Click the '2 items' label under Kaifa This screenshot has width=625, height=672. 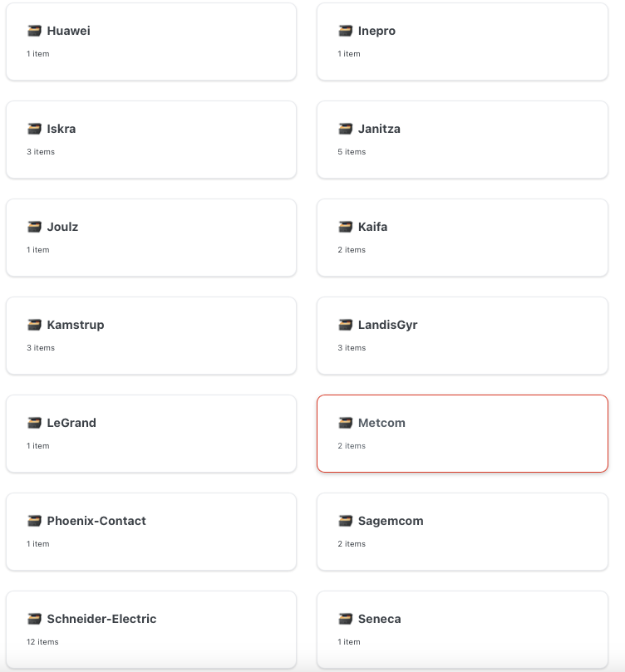[x=352, y=250]
